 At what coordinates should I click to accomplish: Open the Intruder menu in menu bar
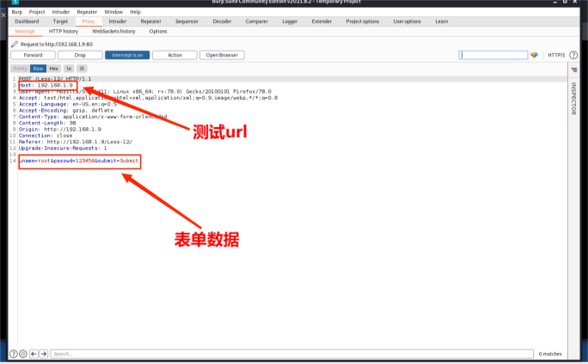pyautogui.click(x=61, y=12)
